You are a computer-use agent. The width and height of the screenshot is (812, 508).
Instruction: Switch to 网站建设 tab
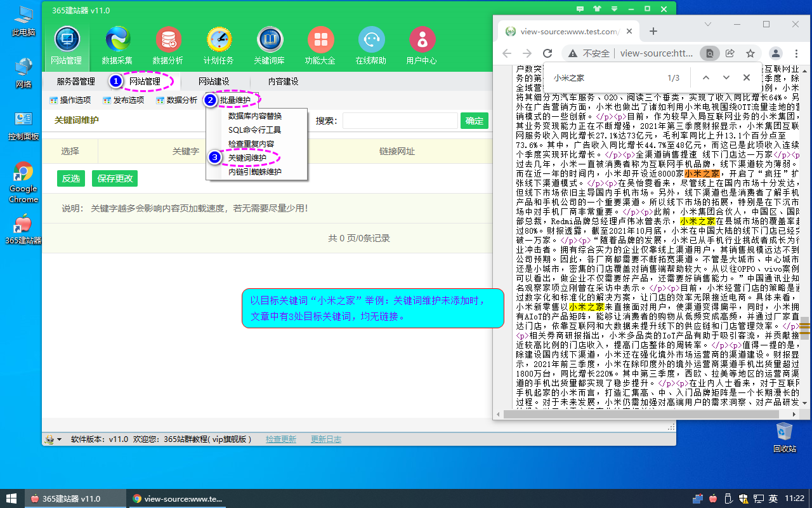[x=214, y=81]
